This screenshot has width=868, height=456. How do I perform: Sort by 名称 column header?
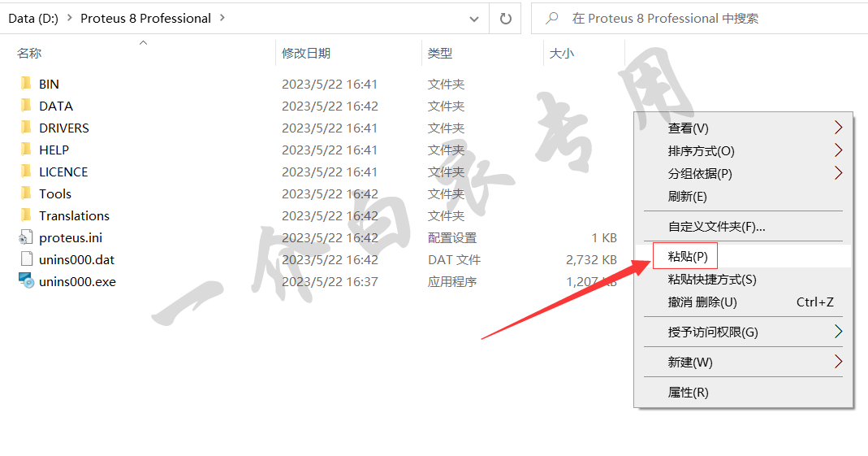29,53
